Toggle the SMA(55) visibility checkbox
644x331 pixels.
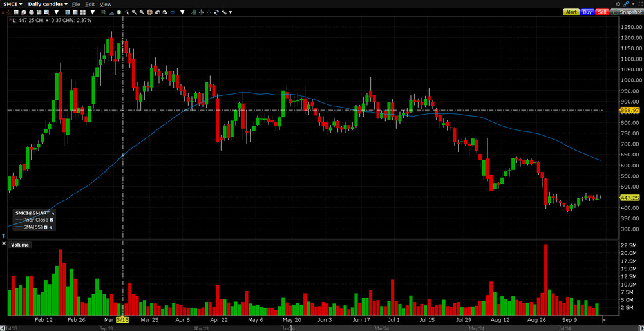pos(44,227)
